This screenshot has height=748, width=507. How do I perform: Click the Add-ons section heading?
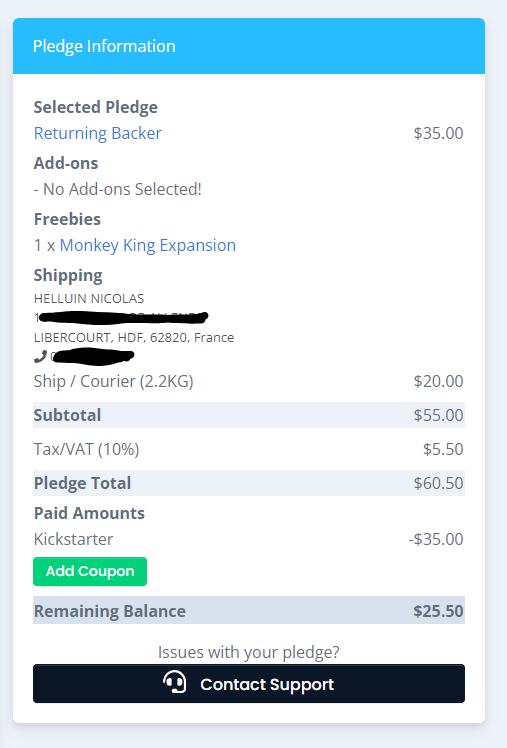[x=66, y=163]
